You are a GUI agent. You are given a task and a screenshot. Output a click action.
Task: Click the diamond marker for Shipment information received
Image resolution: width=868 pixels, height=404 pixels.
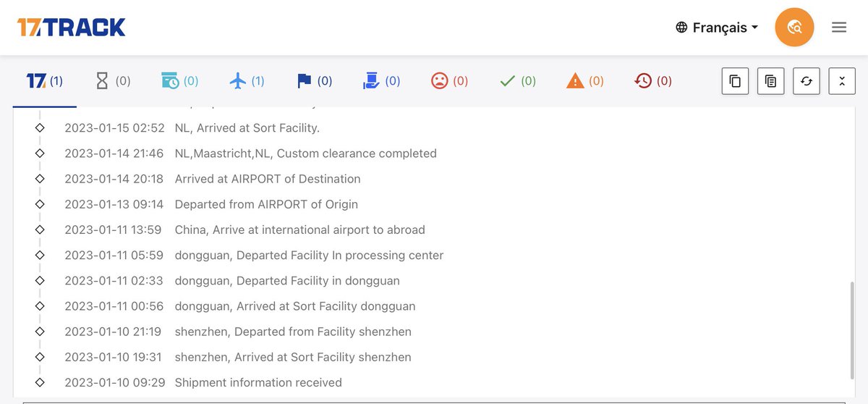click(x=40, y=382)
